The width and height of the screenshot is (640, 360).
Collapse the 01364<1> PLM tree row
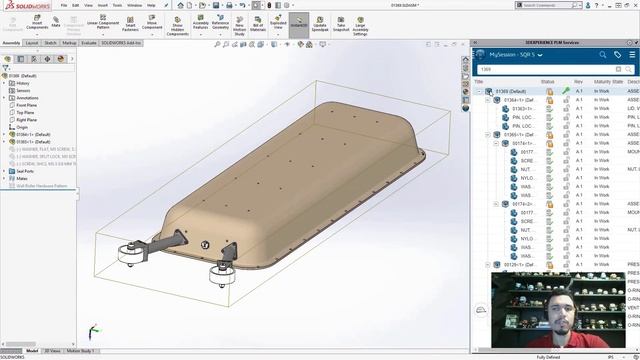[487, 100]
